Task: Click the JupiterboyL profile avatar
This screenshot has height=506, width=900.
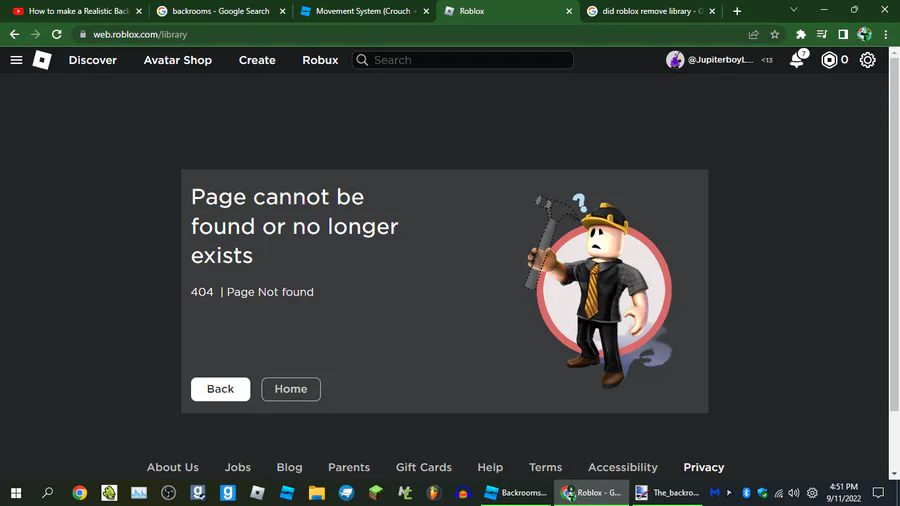Action: 675,60
